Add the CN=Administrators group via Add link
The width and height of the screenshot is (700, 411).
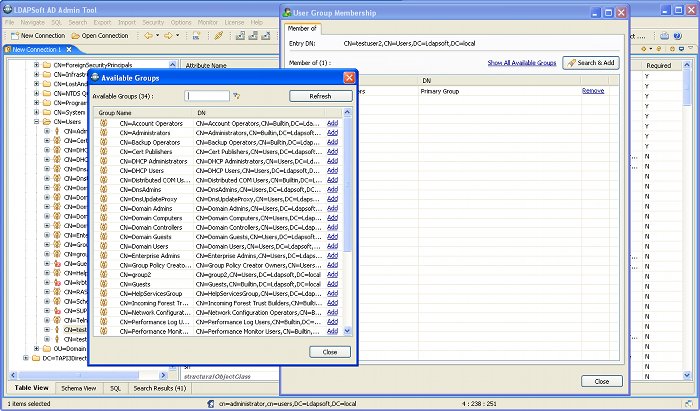(332, 133)
